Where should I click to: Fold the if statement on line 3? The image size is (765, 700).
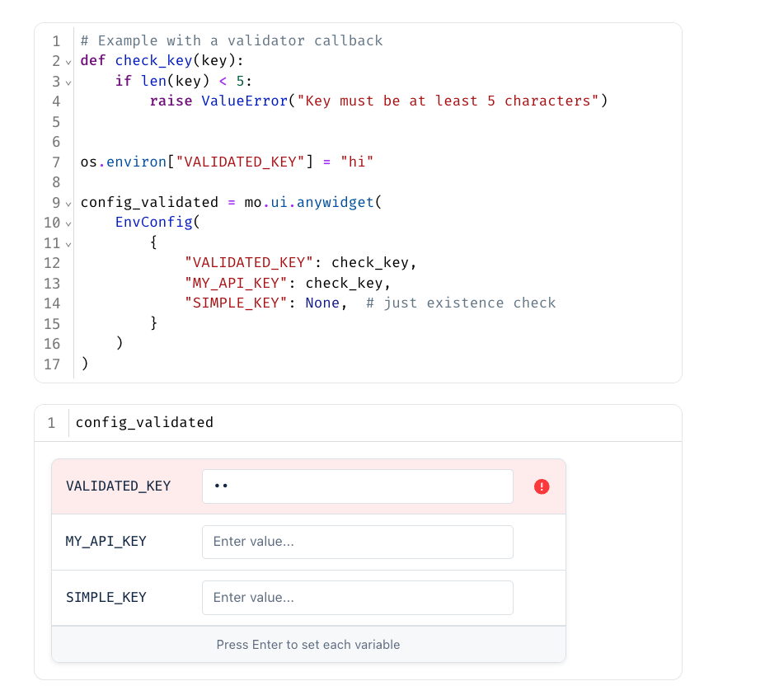click(68, 82)
